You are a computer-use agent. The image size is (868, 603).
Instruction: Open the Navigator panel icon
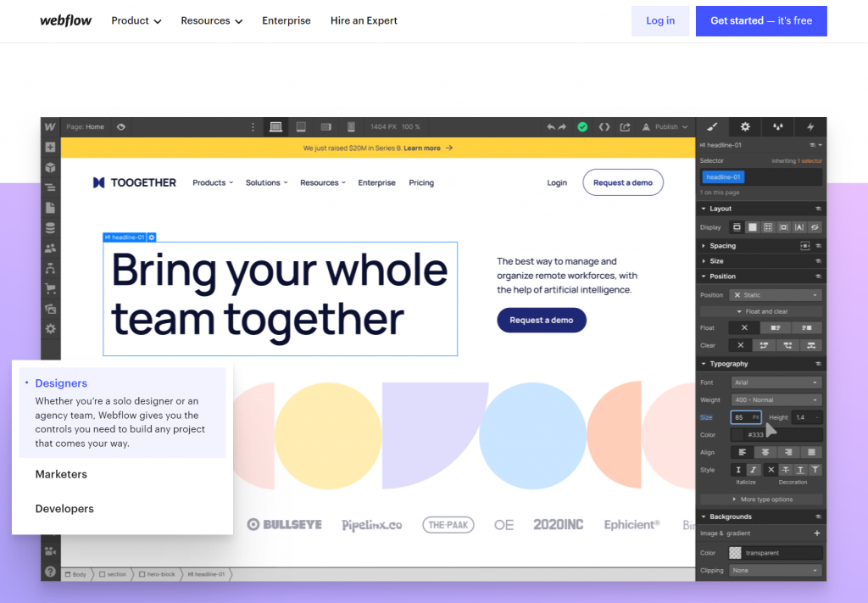tap(50, 187)
